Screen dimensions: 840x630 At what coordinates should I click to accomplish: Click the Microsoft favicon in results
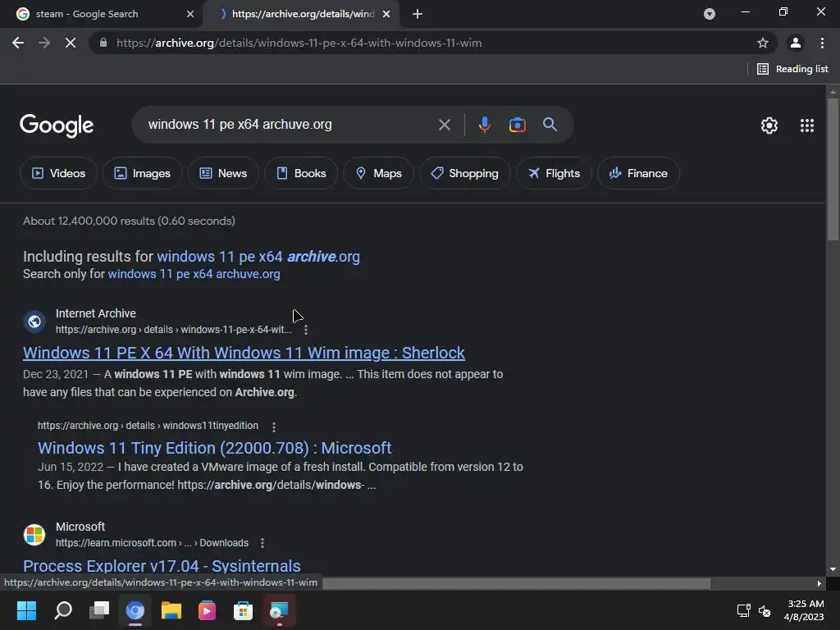pyautogui.click(x=34, y=535)
